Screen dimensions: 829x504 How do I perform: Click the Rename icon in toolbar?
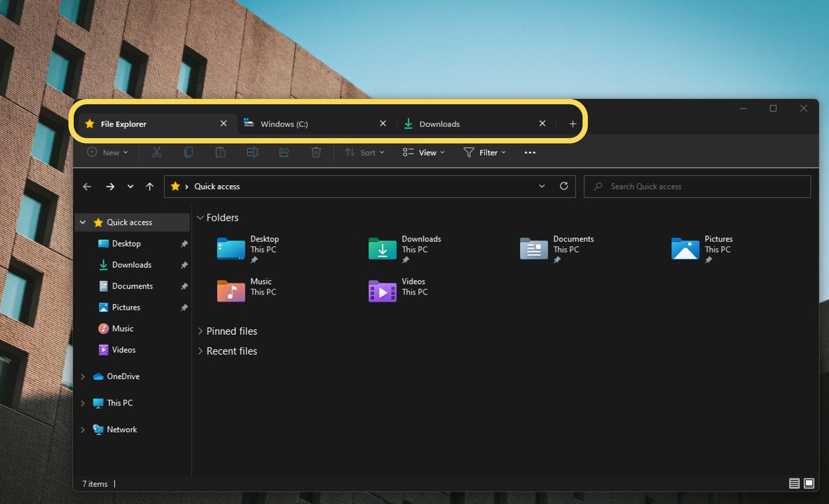[x=252, y=153]
